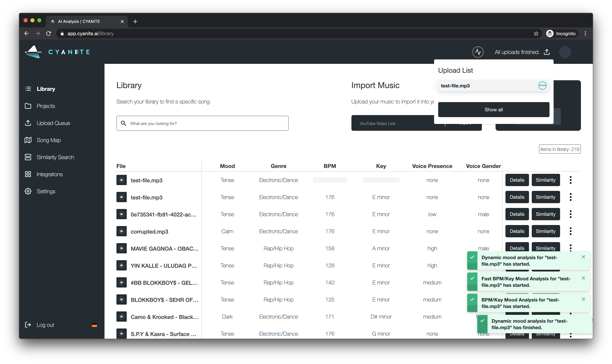Expand options menu for the MAVIE GAGNOA track

tap(571, 248)
